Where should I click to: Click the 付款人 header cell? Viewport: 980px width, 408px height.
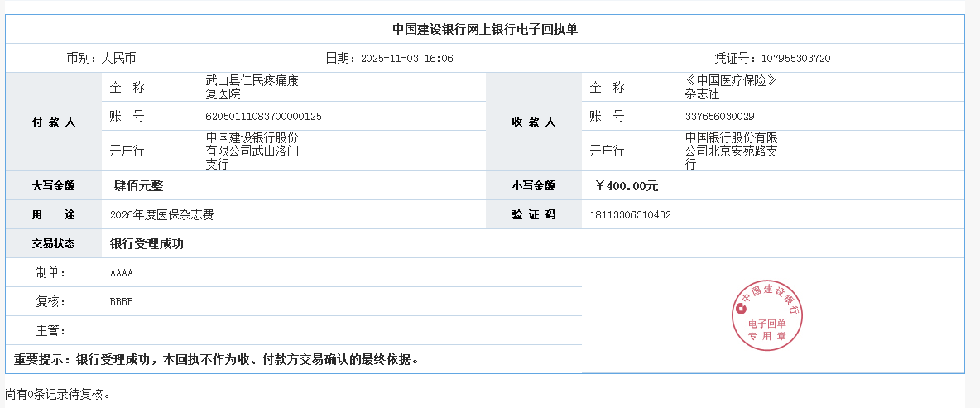coord(54,122)
